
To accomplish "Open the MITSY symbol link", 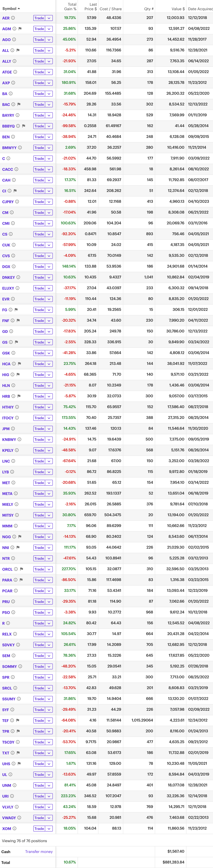I will (8, 515).
